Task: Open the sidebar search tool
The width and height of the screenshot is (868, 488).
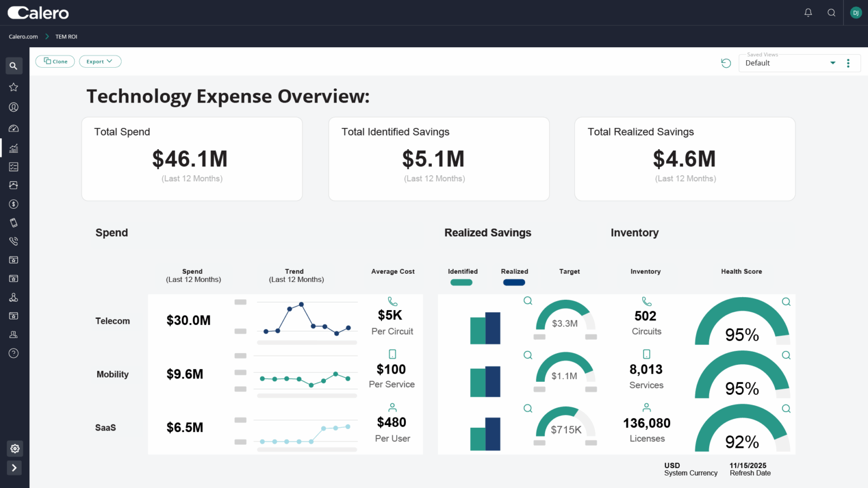Action: coord(14,66)
